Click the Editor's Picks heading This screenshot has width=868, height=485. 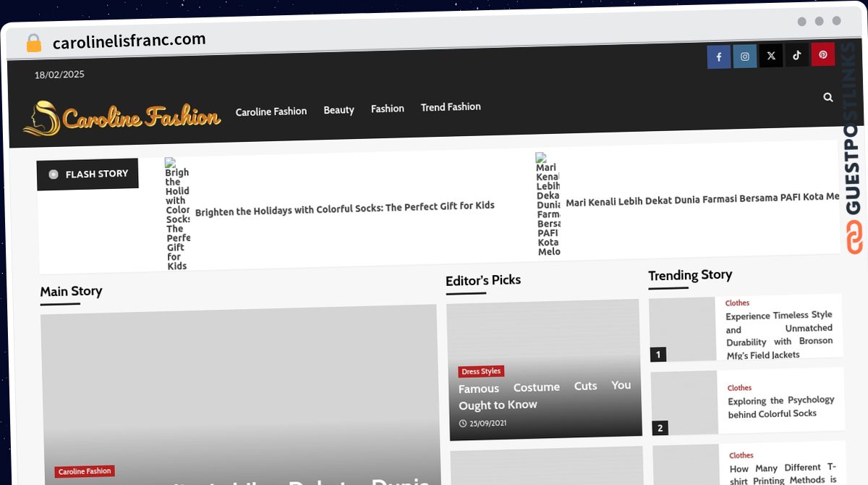point(483,280)
